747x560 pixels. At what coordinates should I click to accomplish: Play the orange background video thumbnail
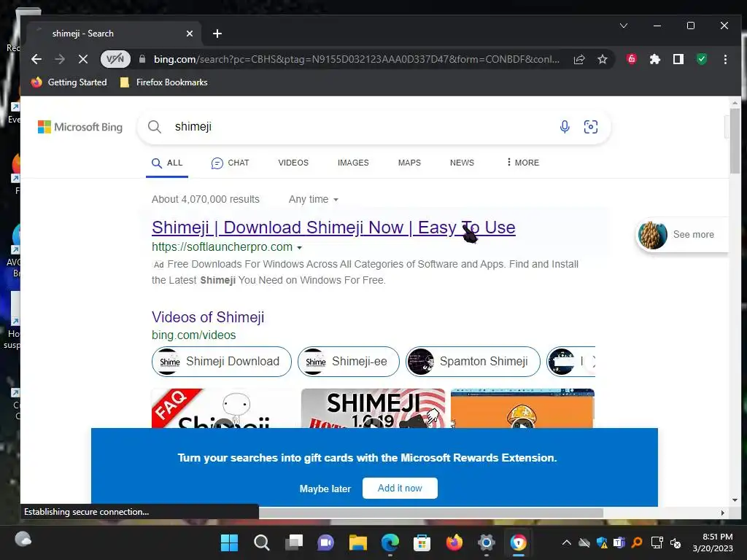[522, 408]
